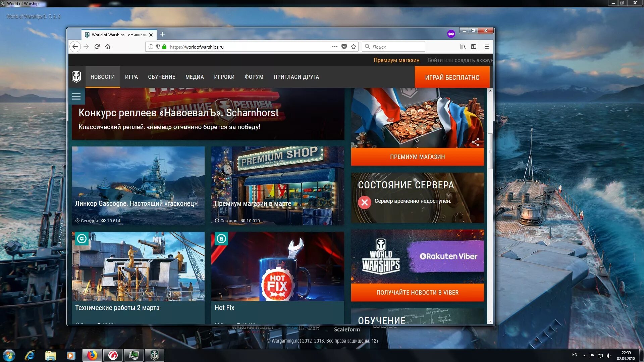Click the 10 614 views counter
This screenshot has width=644, height=362.
click(111, 221)
